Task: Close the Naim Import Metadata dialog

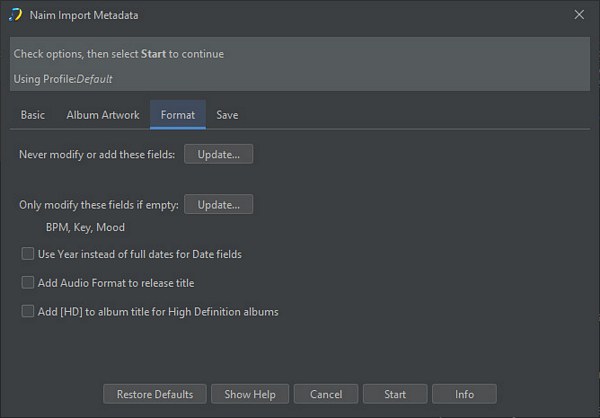Action: pyautogui.click(x=579, y=15)
